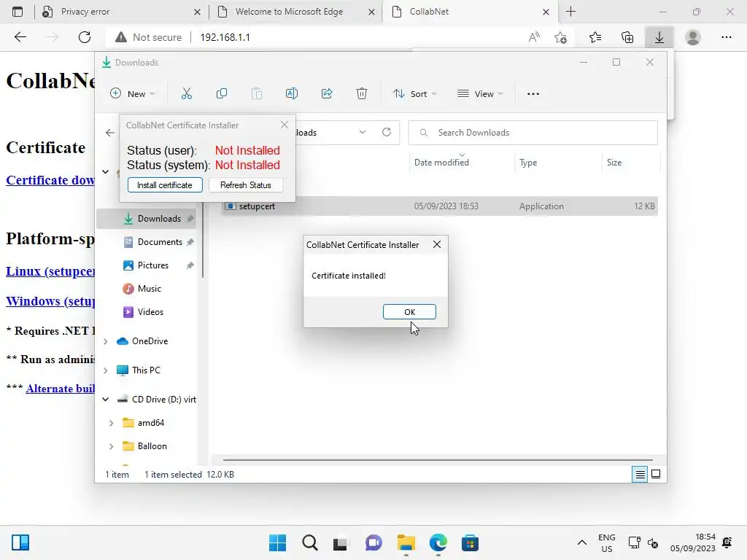
Task: Click the Search Downloads field
Action: point(533,133)
